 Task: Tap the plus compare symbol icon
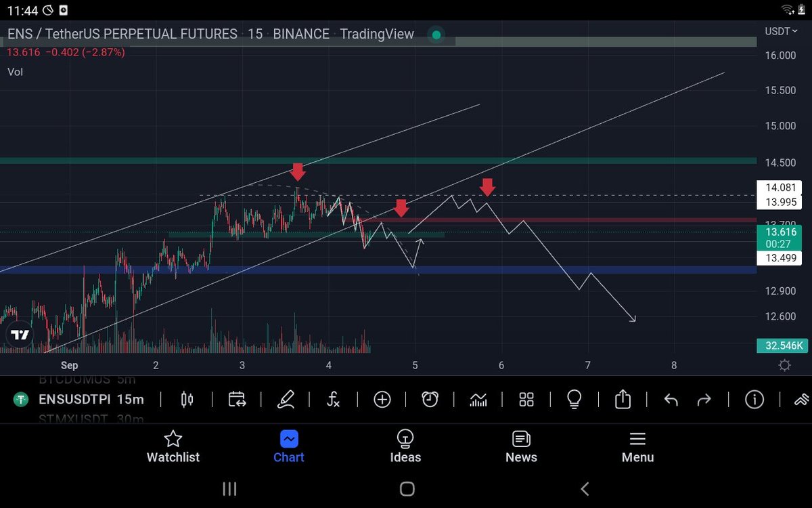[x=382, y=400]
